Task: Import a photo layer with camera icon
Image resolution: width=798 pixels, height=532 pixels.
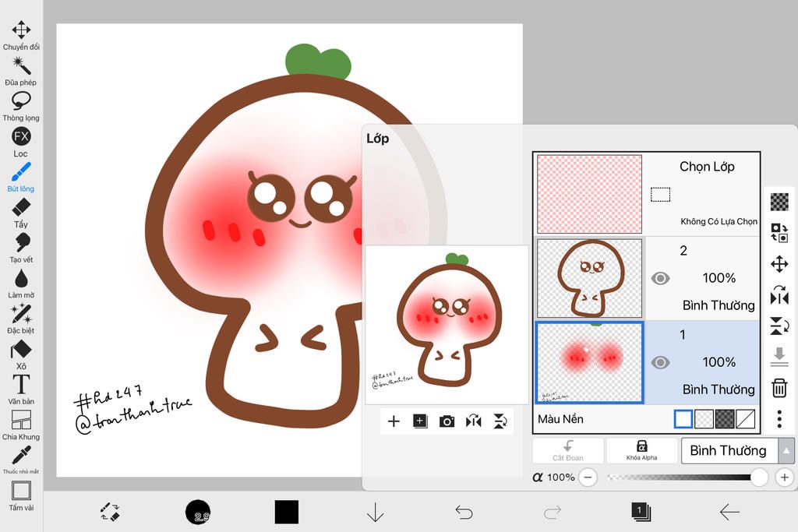Action: click(x=447, y=421)
